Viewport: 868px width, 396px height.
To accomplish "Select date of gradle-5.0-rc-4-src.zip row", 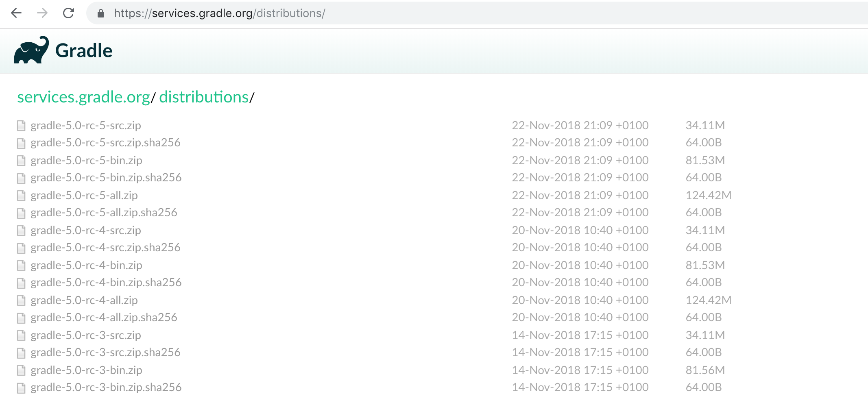I will 580,230.
